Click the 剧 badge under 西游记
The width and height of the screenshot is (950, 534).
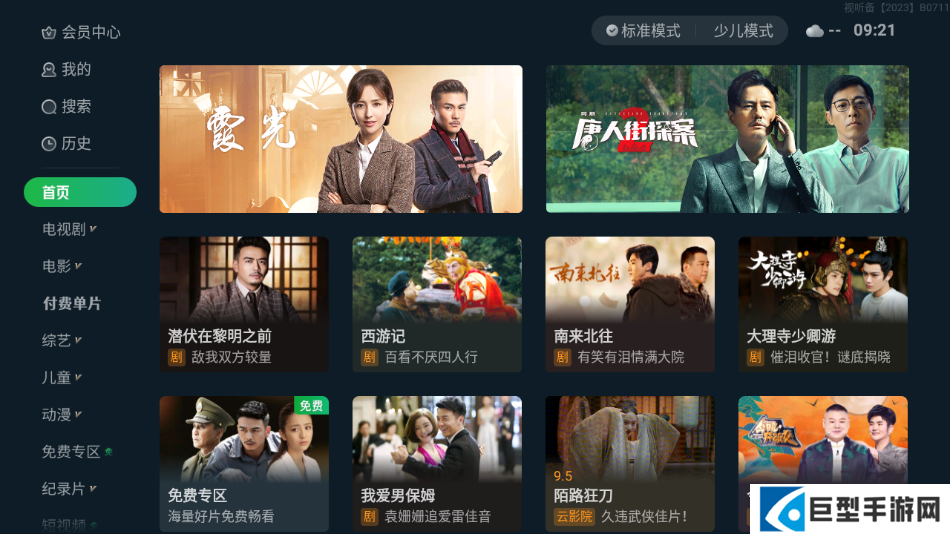368,357
